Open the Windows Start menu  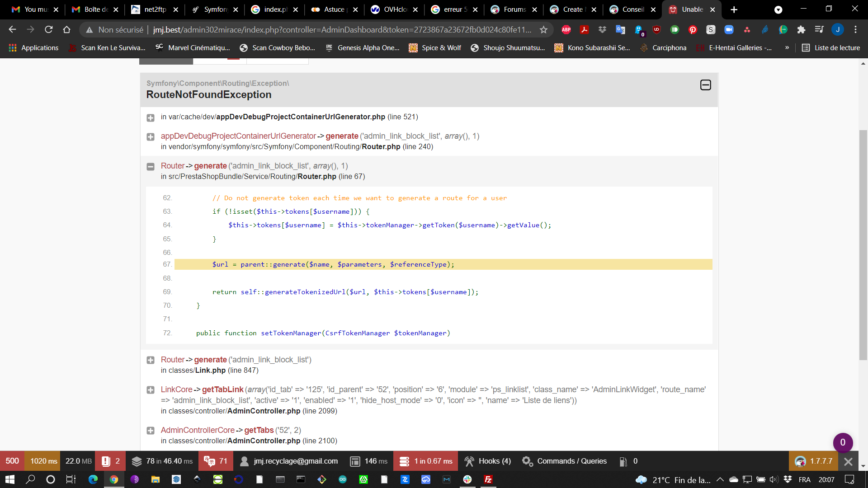(9, 479)
